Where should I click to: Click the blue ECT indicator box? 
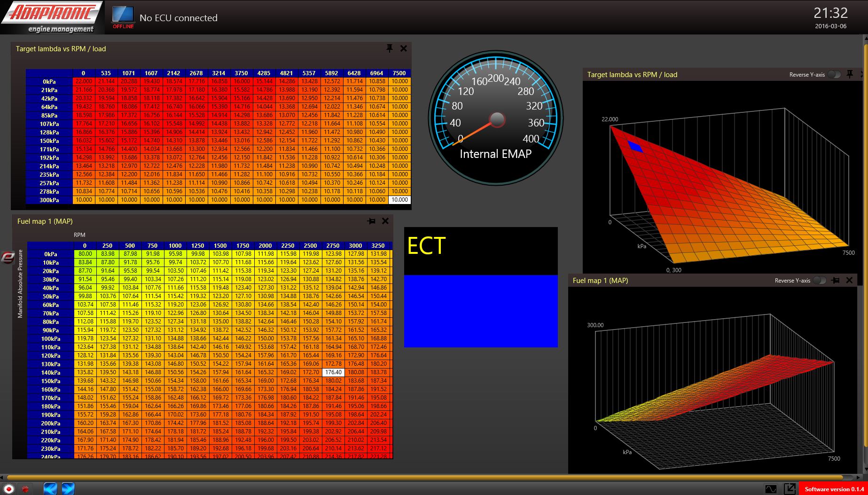coord(481,311)
